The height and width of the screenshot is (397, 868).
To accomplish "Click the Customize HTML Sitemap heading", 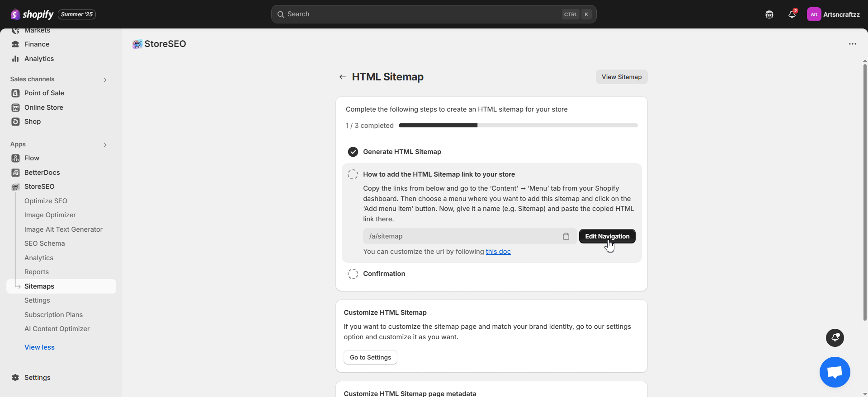I will [x=385, y=313].
